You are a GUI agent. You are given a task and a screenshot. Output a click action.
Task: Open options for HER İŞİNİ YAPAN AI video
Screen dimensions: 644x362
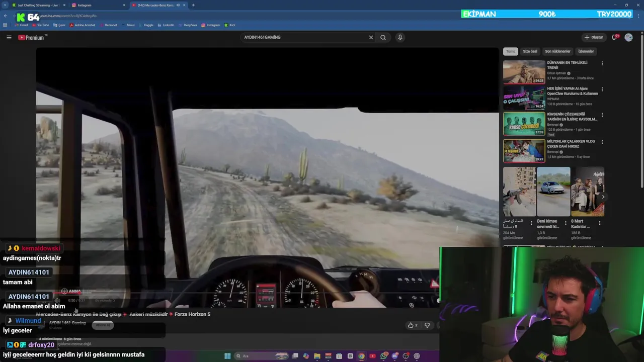point(602,89)
